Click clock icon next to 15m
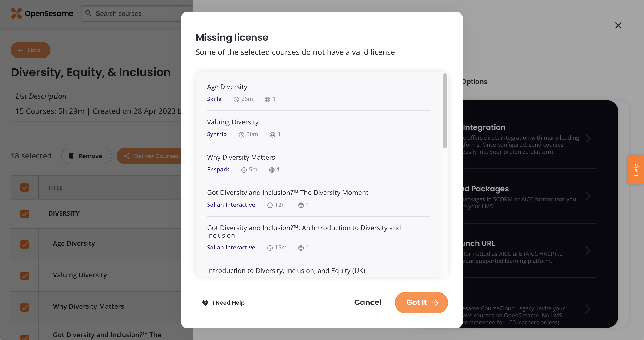 (270, 248)
